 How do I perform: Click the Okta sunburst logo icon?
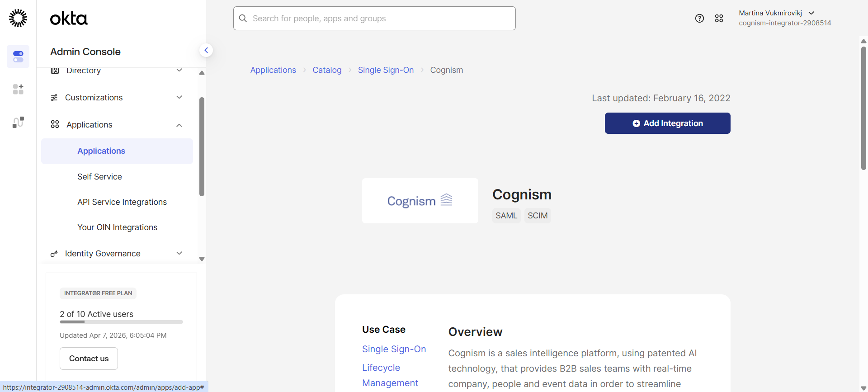(18, 18)
